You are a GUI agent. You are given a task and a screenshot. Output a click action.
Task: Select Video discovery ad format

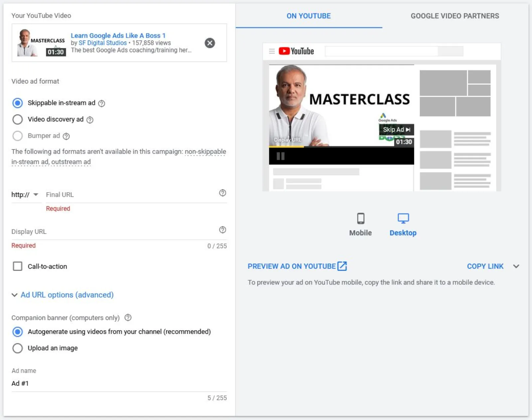click(x=18, y=119)
